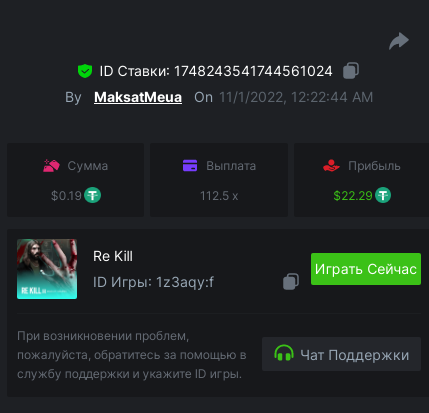Click the pink Сумма bet icon
The height and width of the screenshot is (413, 429).
coord(51,166)
